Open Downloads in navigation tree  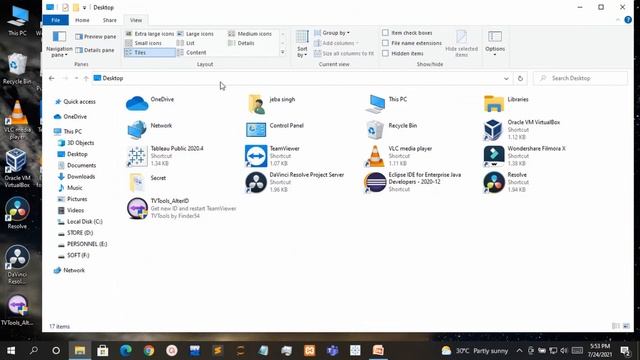pos(76,176)
